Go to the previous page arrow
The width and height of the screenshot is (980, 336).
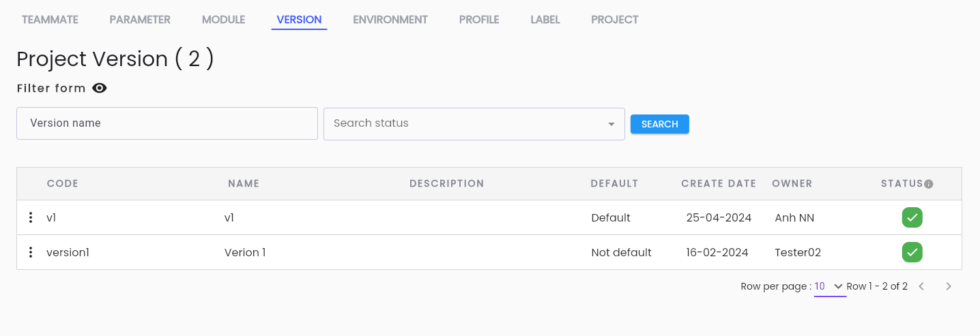click(921, 286)
